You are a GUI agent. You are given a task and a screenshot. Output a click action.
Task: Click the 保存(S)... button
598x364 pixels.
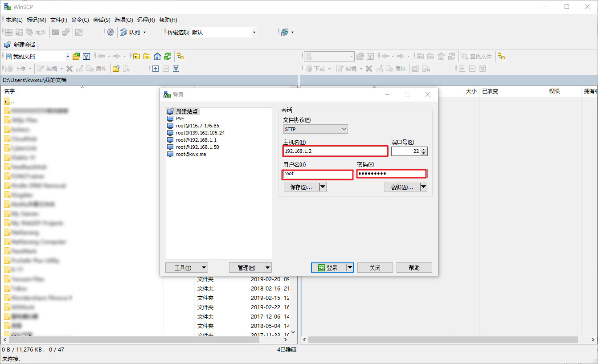point(302,187)
